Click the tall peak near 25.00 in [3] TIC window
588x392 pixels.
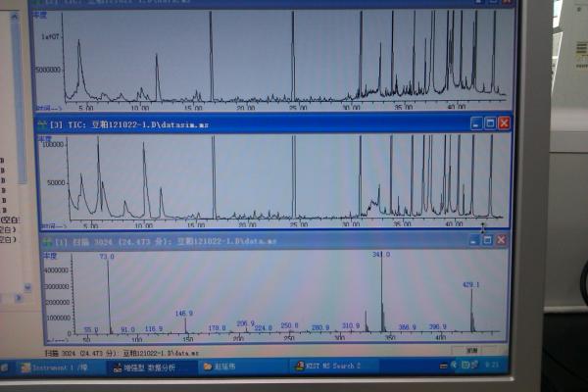tap(294, 176)
